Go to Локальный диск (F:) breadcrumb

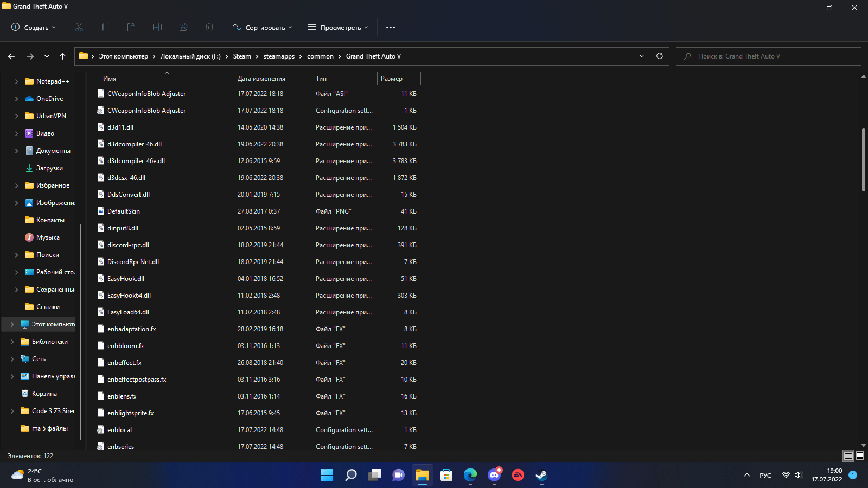click(x=190, y=56)
